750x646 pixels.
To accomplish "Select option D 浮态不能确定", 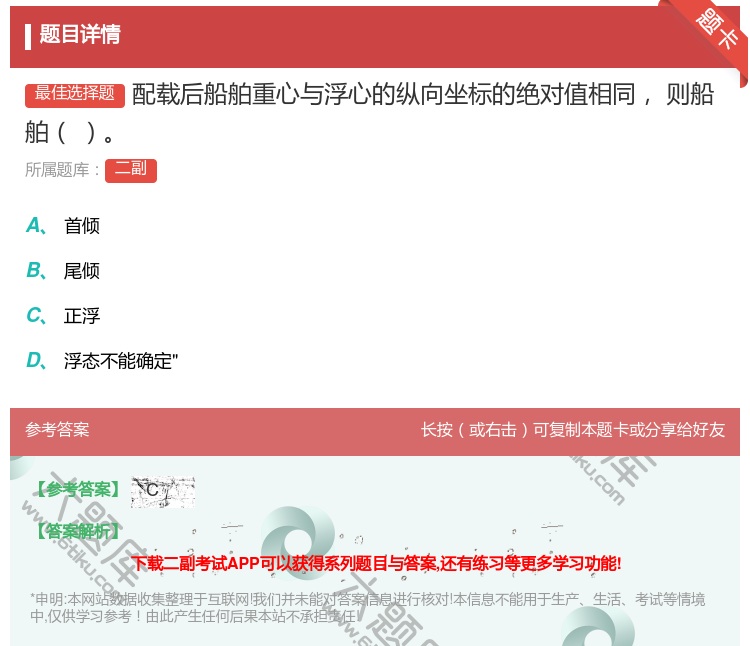I will (x=102, y=361).
